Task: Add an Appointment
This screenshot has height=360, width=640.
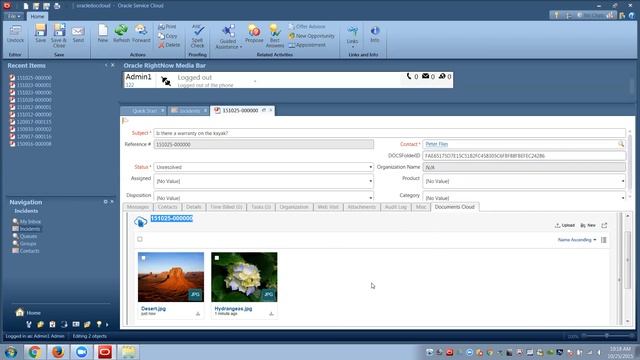Action: tap(307, 45)
